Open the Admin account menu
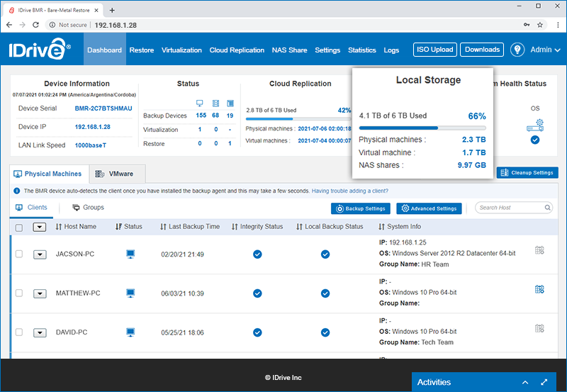567x392 pixels. [x=545, y=50]
